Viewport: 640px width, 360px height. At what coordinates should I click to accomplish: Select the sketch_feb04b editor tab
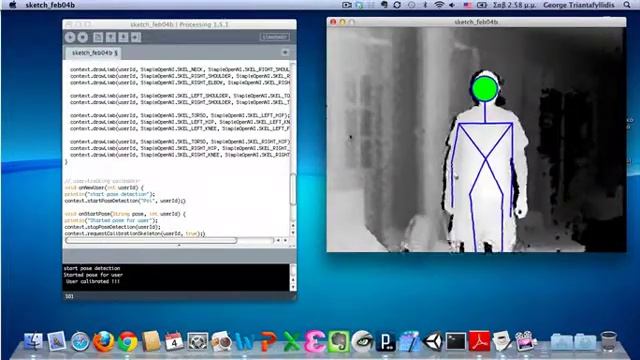pos(94,53)
